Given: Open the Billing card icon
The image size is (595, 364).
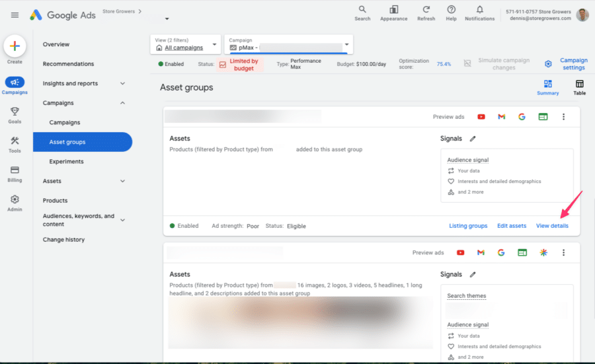Looking at the screenshot, I should [15, 170].
